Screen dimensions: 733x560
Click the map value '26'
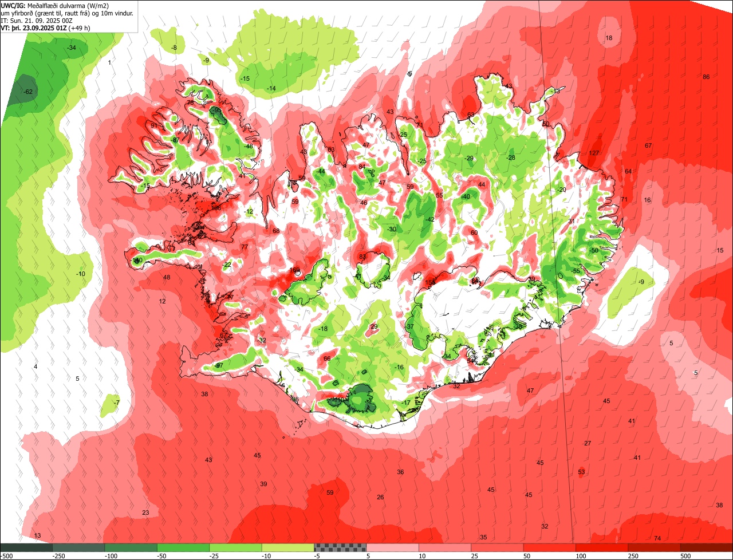380,497
